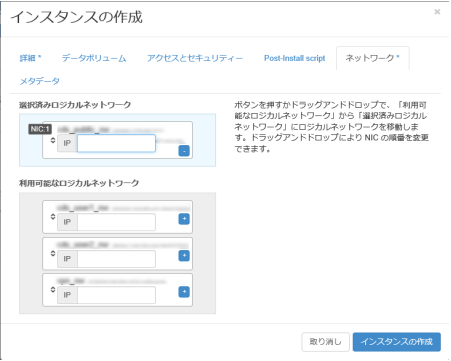Focus the IP field of second available network

click(x=116, y=259)
